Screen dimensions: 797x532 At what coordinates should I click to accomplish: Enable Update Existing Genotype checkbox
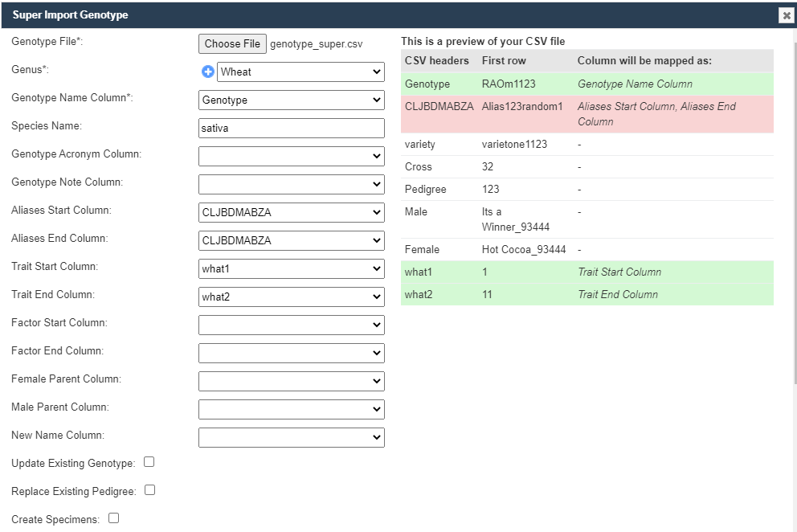149,462
